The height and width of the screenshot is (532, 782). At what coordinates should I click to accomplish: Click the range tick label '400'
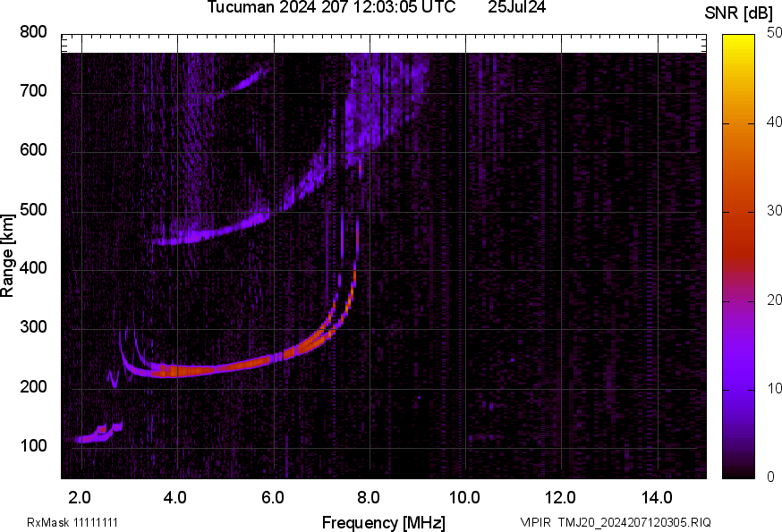tap(33, 267)
